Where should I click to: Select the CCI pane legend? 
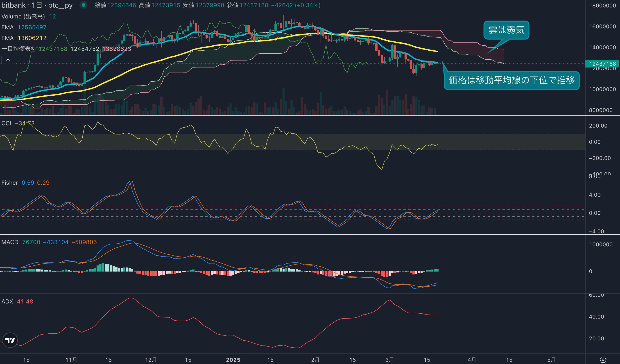pos(6,123)
